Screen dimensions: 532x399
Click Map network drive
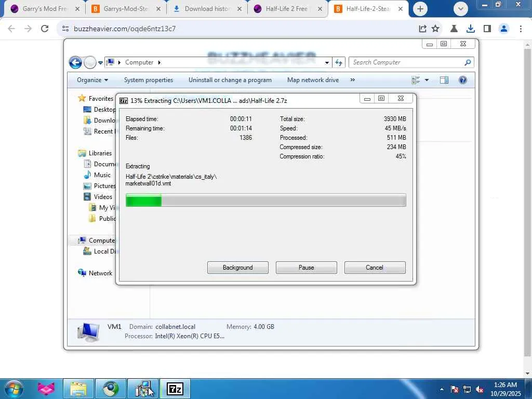click(x=313, y=80)
